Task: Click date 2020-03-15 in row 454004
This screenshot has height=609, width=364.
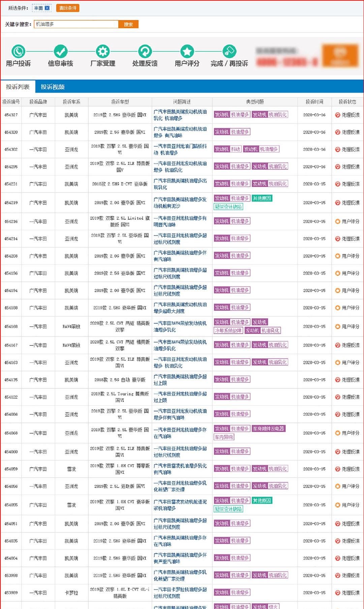Action: click(x=314, y=558)
